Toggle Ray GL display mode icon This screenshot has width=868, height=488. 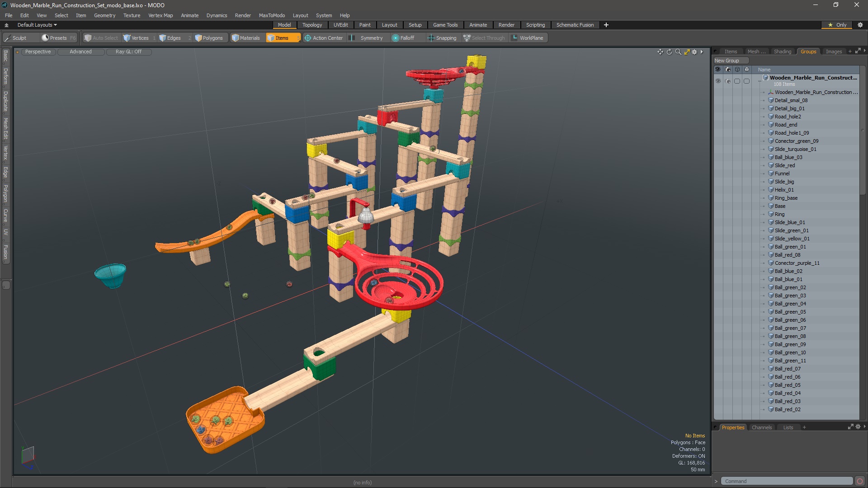coord(128,51)
